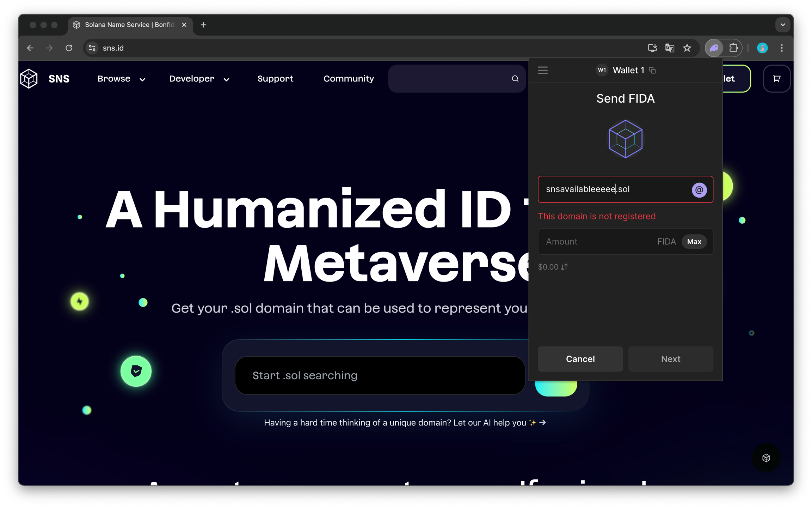Open the Phantom wallet hamburger menu

[543, 70]
